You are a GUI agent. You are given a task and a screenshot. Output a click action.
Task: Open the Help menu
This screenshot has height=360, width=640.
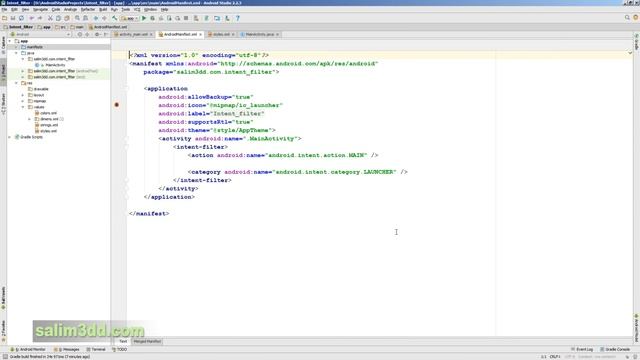point(164,9)
